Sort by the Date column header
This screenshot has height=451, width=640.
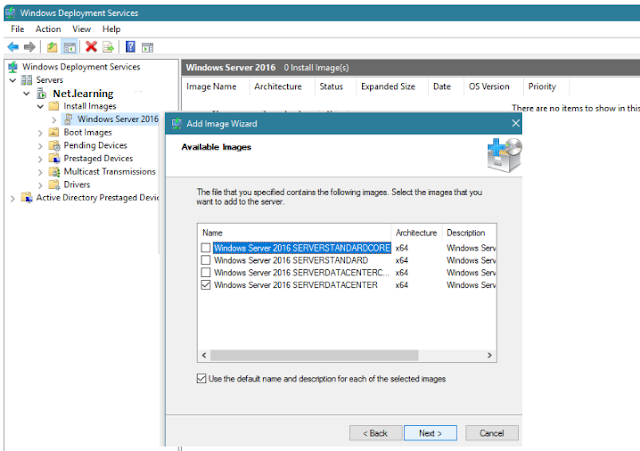point(446,87)
